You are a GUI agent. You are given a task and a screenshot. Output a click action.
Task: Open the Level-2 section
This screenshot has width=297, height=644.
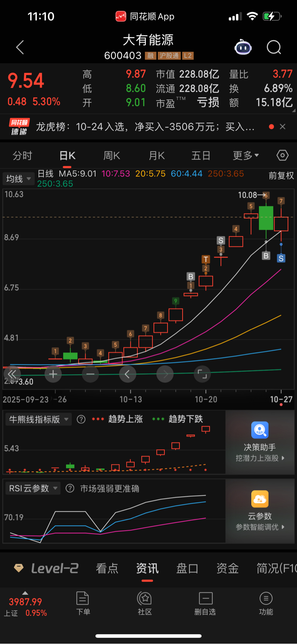pyautogui.click(x=46, y=568)
